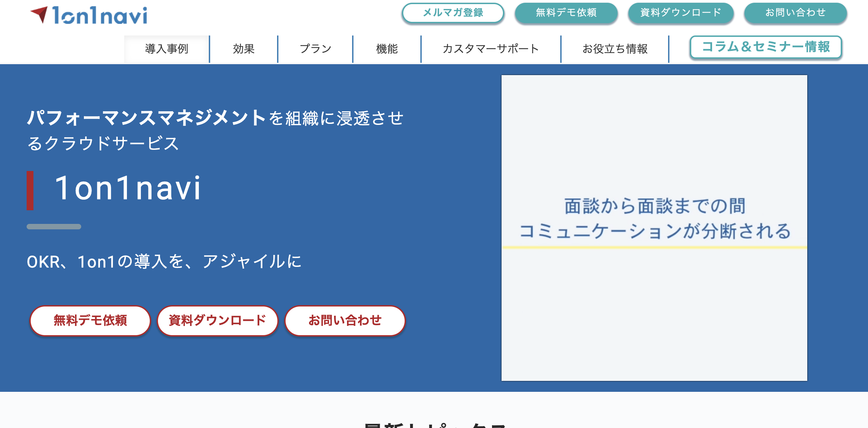Screen dimensions: 868x428
Task: Open the お役立ち情報 menu item
Action: tap(615, 49)
